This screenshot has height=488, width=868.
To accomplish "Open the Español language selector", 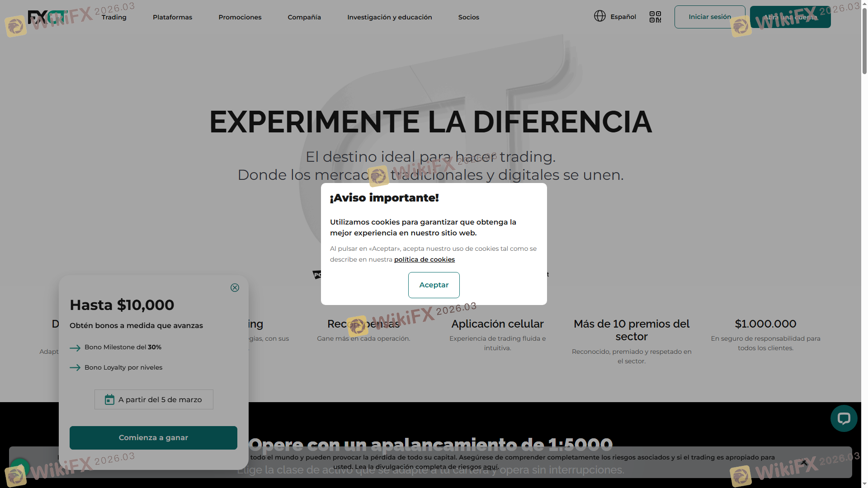I will pos(623,17).
